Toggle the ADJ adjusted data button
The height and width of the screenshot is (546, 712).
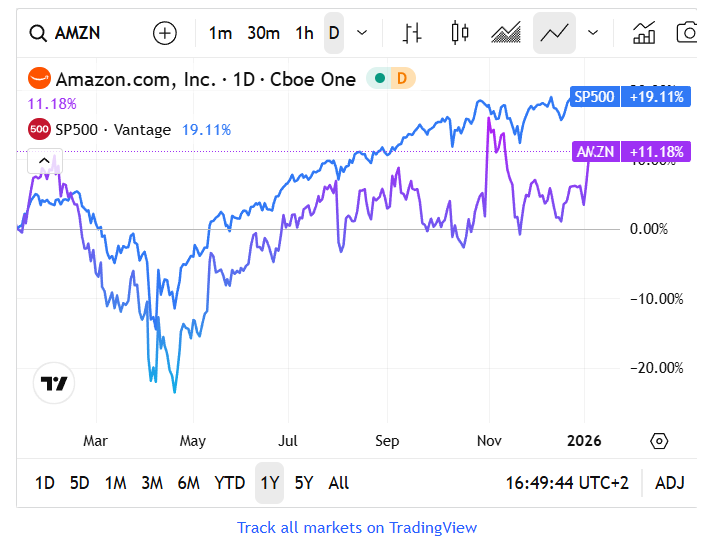click(x=669, y=483)
